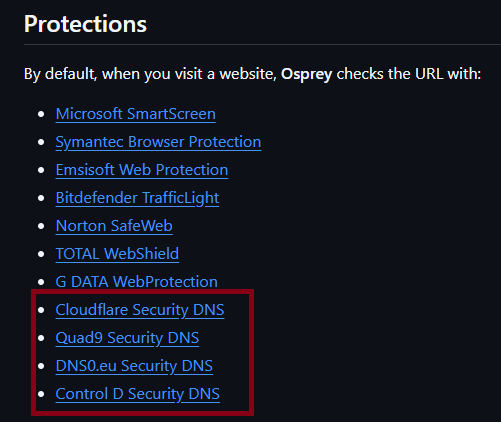Click the Protections section heading

pyautogui.click(x=85, y=24)
